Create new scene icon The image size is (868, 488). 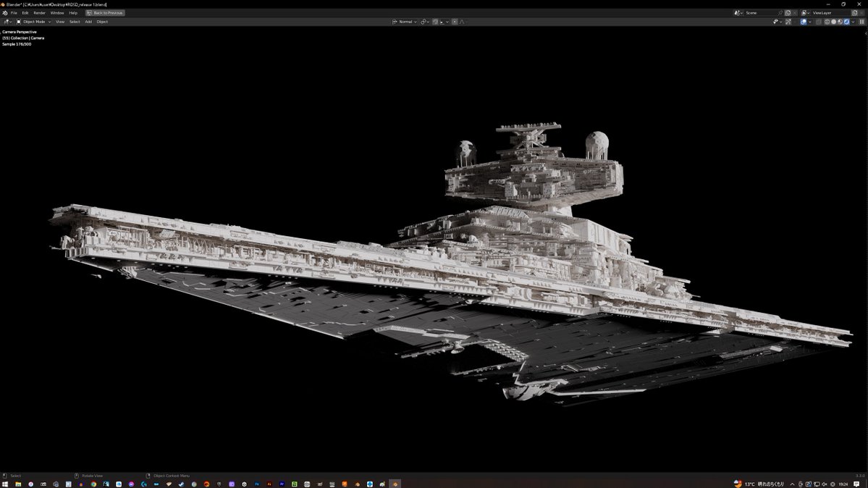click(x=788, y=13)
